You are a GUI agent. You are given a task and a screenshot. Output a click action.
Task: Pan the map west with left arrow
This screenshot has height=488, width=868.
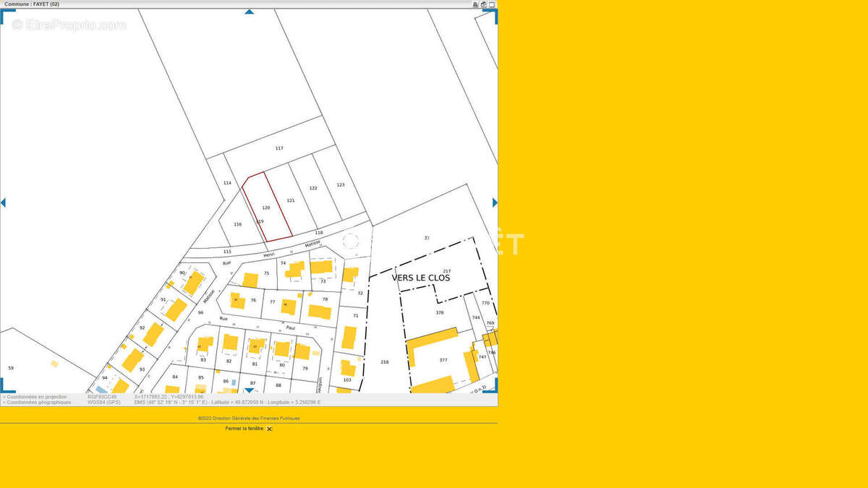(3, 202)
